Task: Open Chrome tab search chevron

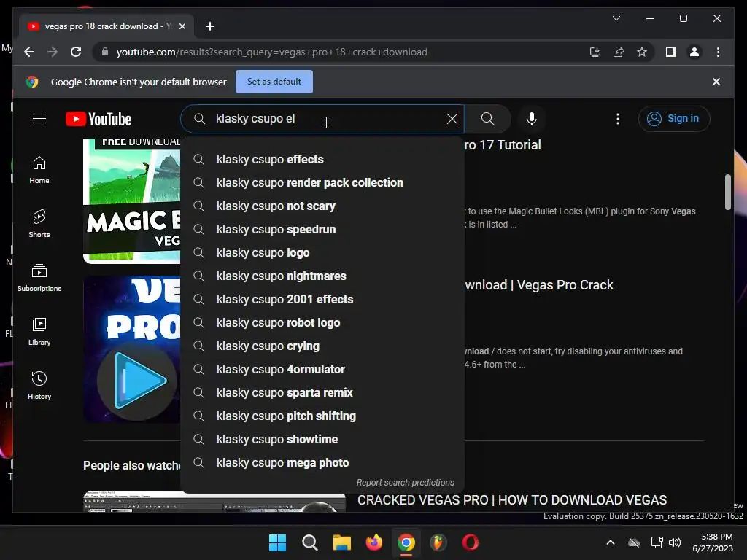Action: coord(616,18)
